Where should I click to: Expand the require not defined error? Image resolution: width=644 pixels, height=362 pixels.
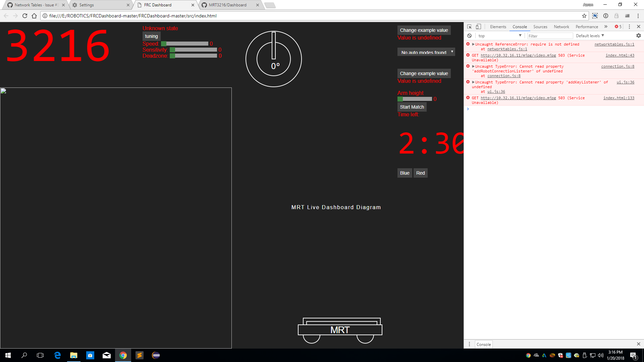pos(474,44)
